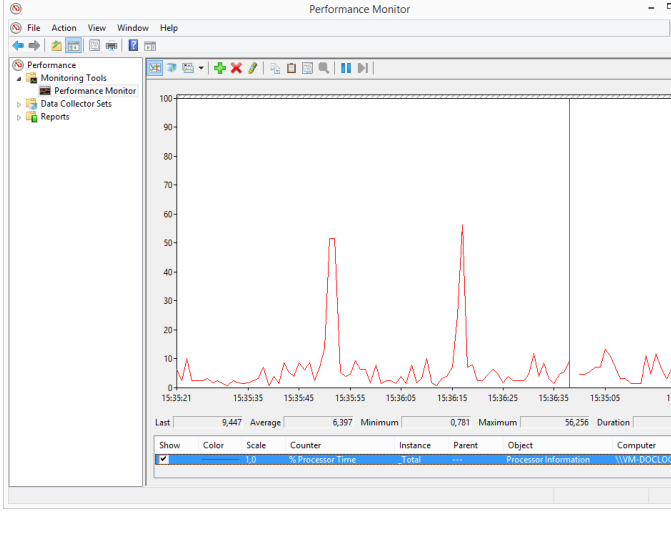Select Performance Monitor in tree
671x540 pixels.
pos(94,91)
